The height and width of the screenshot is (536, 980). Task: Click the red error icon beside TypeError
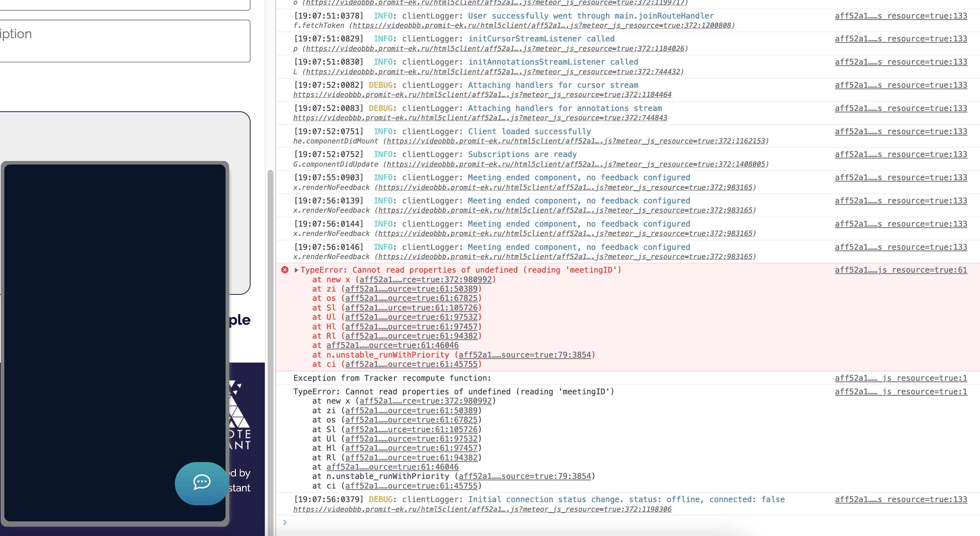coord(285,270)
